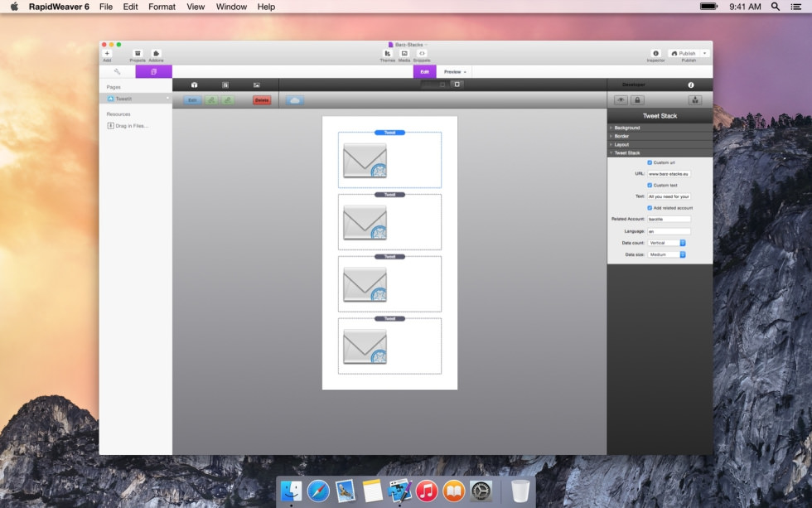The image size is (812, 508).
Task: Open the templates icon in dark toolbar
Action: [x=225, y=85]
